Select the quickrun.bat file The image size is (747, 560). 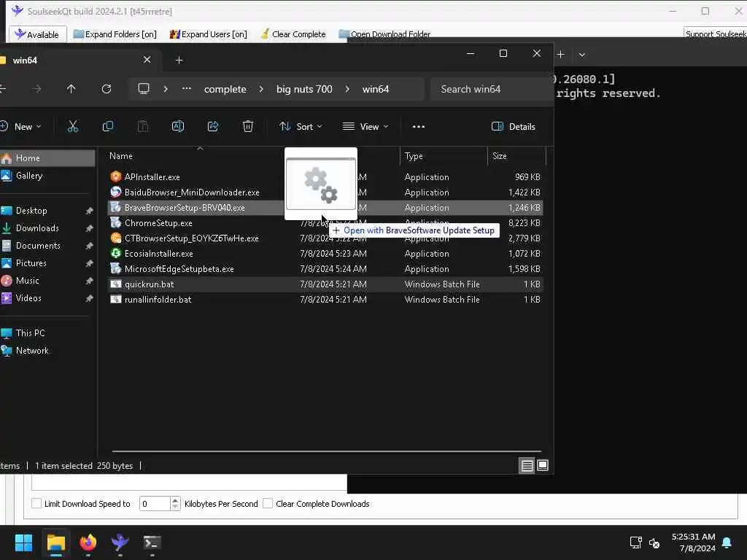point(325,284)
